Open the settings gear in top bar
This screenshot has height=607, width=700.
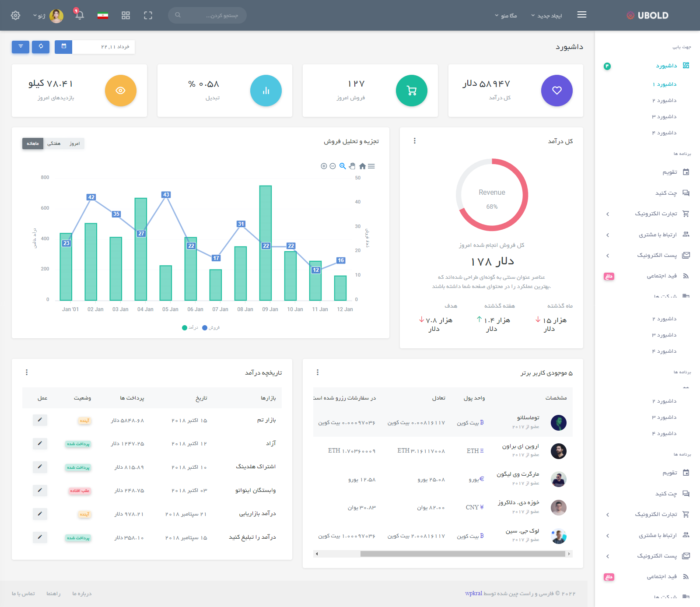(15, 15)
